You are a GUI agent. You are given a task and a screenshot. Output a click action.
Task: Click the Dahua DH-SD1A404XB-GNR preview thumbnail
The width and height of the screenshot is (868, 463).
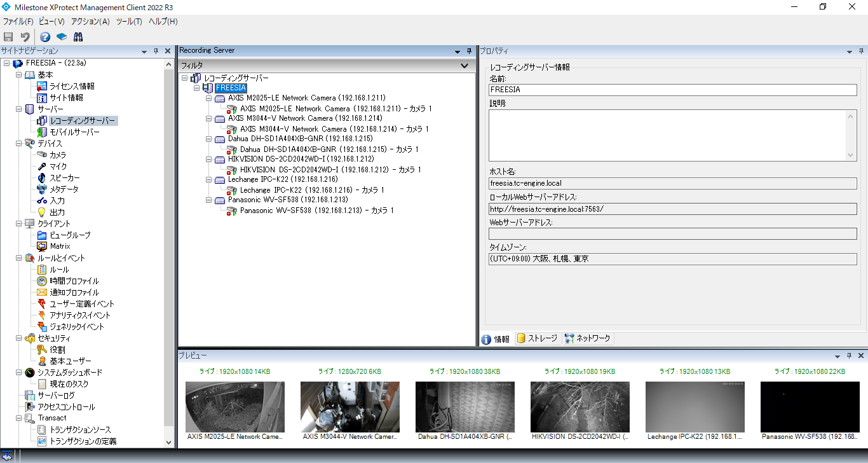click(x=465, y=407)
